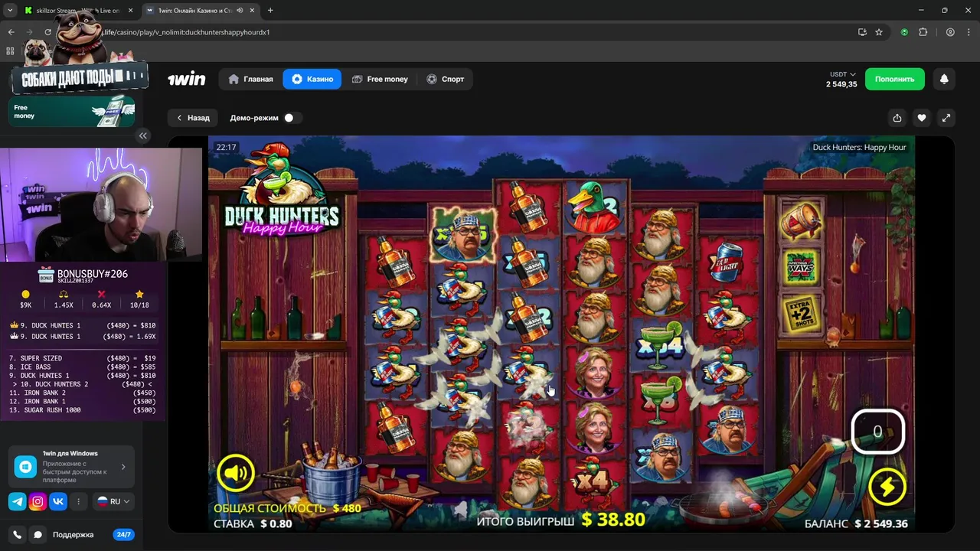Open the apps grid in bookmarks bar

pos(10,51)
